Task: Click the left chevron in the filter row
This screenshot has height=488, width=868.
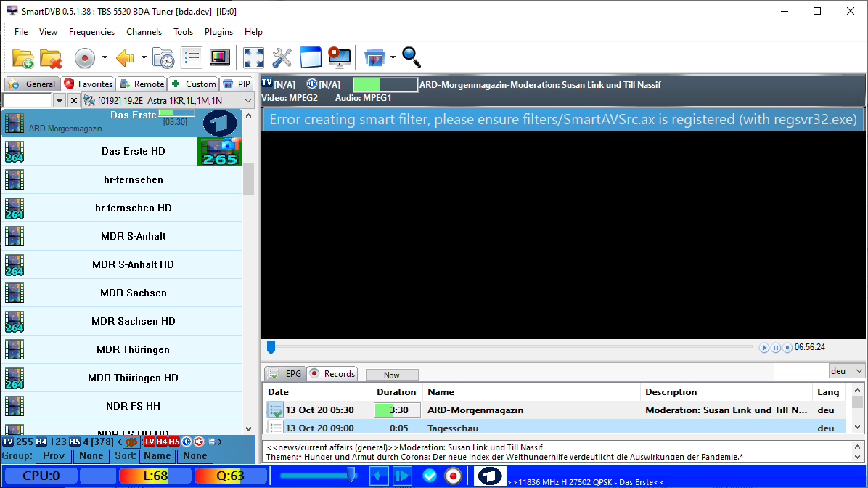Action: coord(120,442)
